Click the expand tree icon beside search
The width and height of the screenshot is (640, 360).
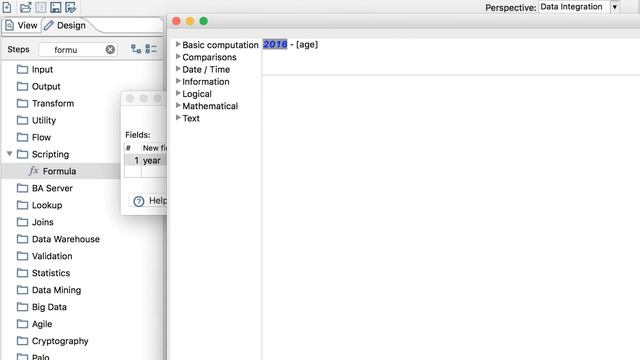coord(136,49)
